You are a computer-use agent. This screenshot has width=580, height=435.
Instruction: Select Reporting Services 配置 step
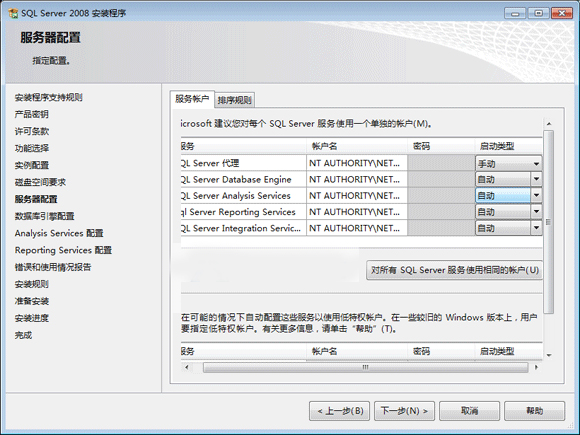[63, 250]
